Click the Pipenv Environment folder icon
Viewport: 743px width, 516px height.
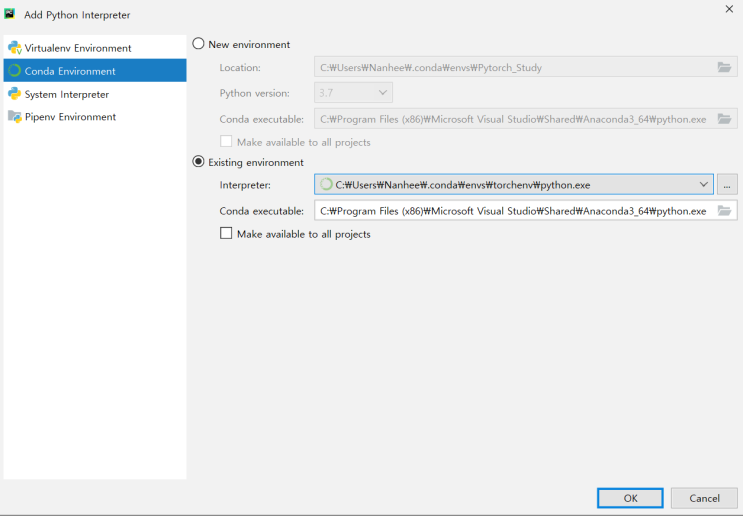15,117
